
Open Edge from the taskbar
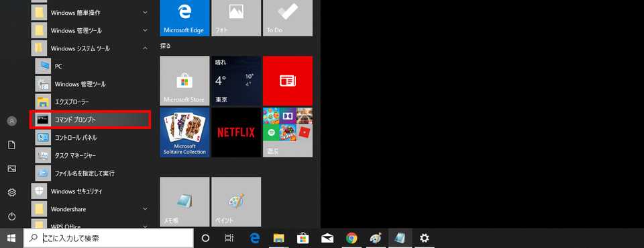click(x=255, y=238)
